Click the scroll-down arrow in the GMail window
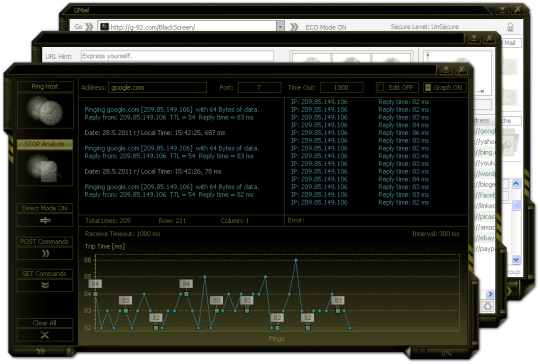540x364 pixels. pyautogui.click(x=516, y=259)
